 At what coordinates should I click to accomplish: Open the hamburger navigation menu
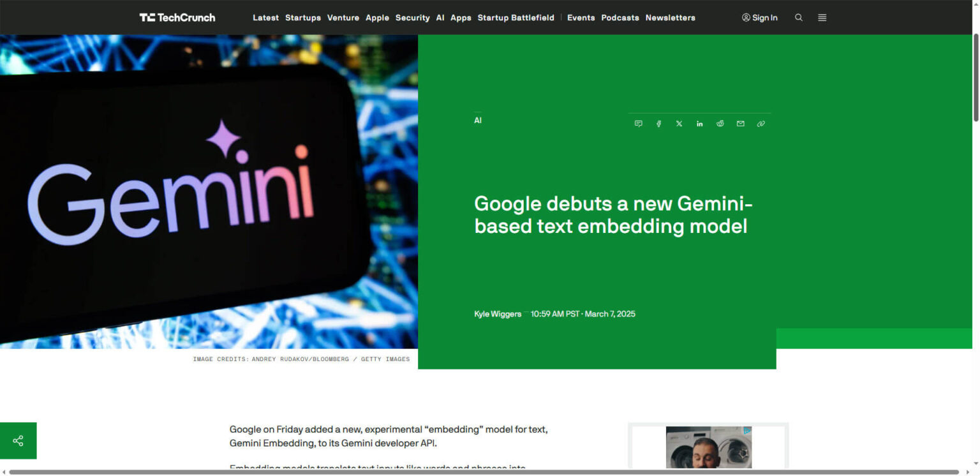point(822,17)
